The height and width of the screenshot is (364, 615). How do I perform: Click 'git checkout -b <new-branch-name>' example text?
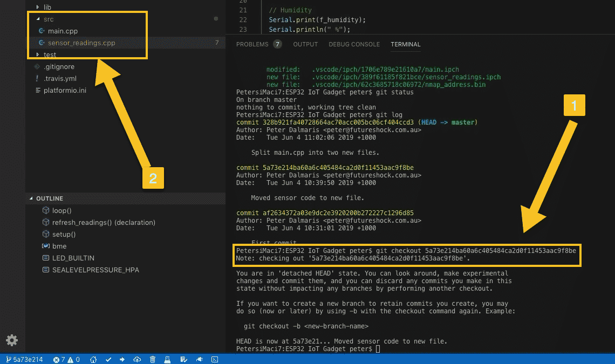(306, 326)
